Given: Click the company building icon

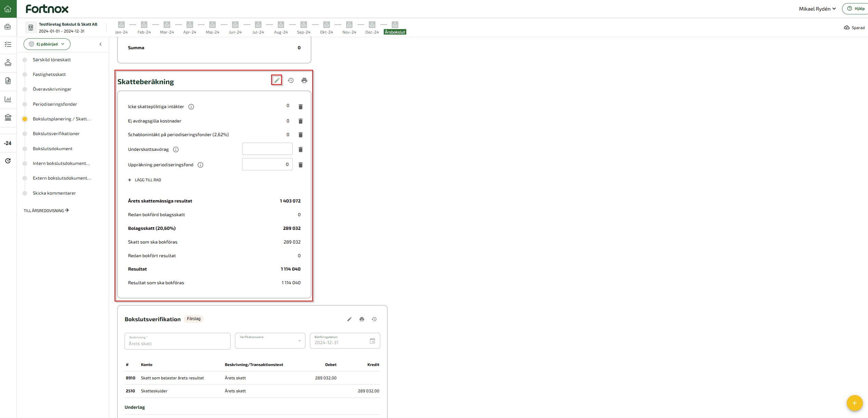Looking at the screenshot, I should click(x=31, y=28).
